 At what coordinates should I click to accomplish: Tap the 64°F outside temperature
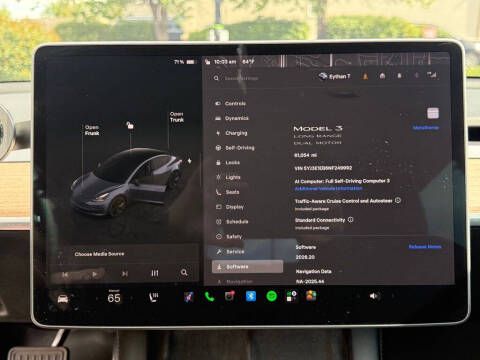tap(248, 62)
